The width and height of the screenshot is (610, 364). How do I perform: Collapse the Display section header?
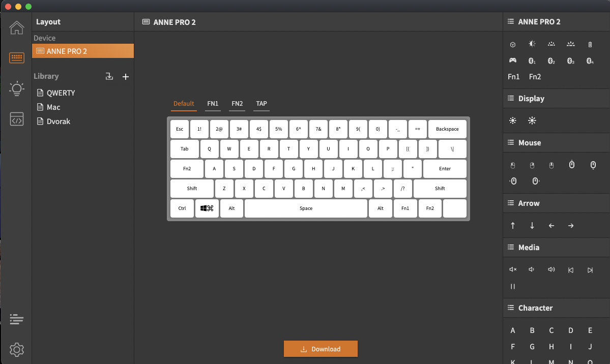(x=556, y=99)
